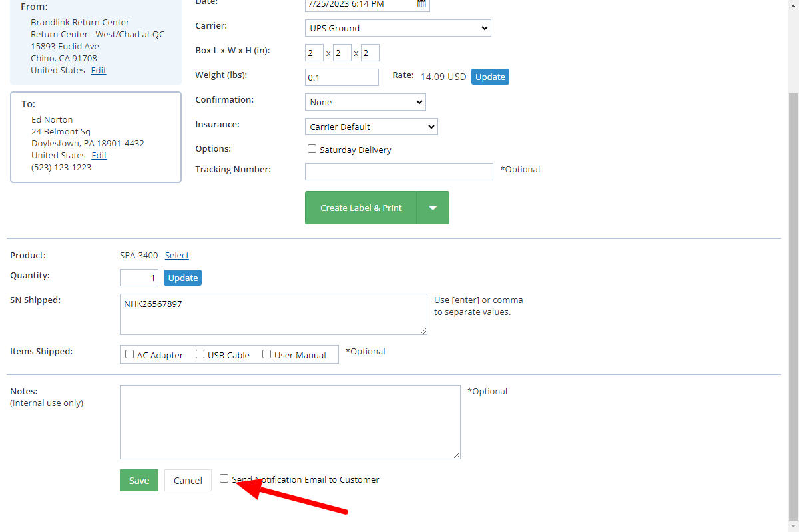Expand the Create Label & Print arrow

pos(433,208)
